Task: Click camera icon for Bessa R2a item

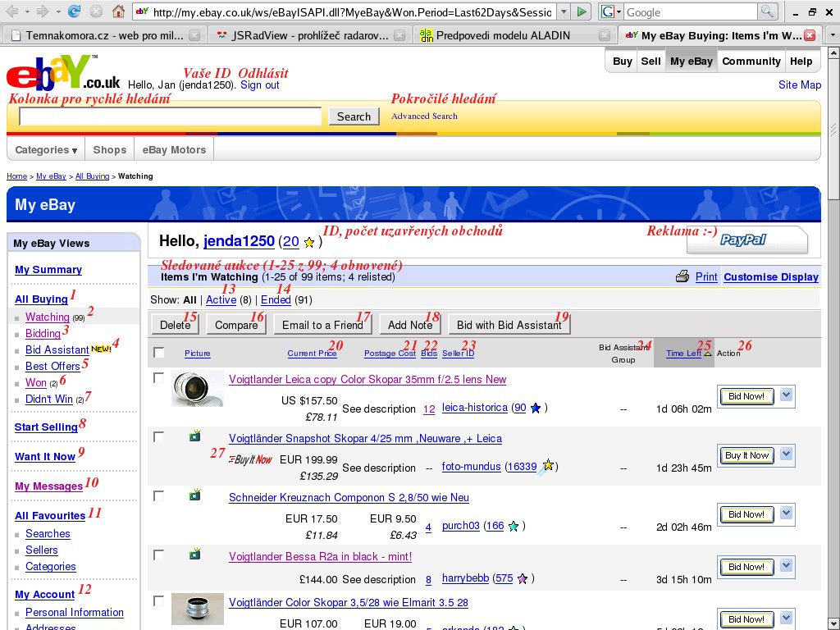Action: click(195, 554)
